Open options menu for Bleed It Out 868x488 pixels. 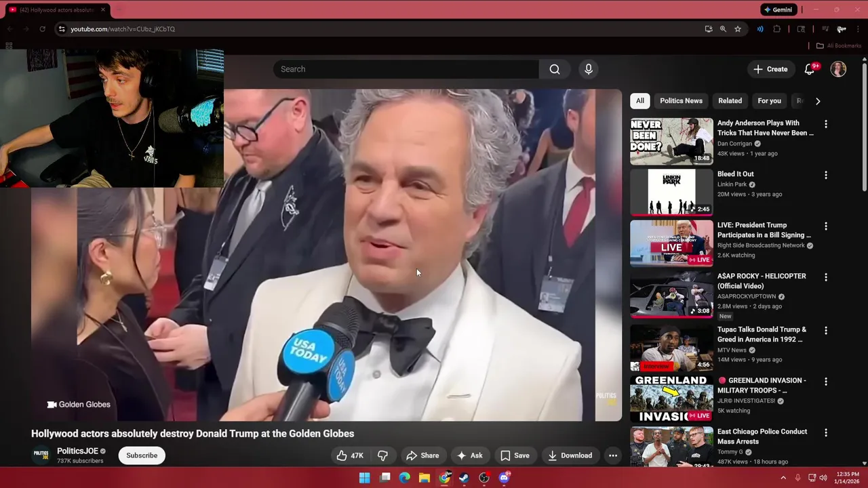825,175
